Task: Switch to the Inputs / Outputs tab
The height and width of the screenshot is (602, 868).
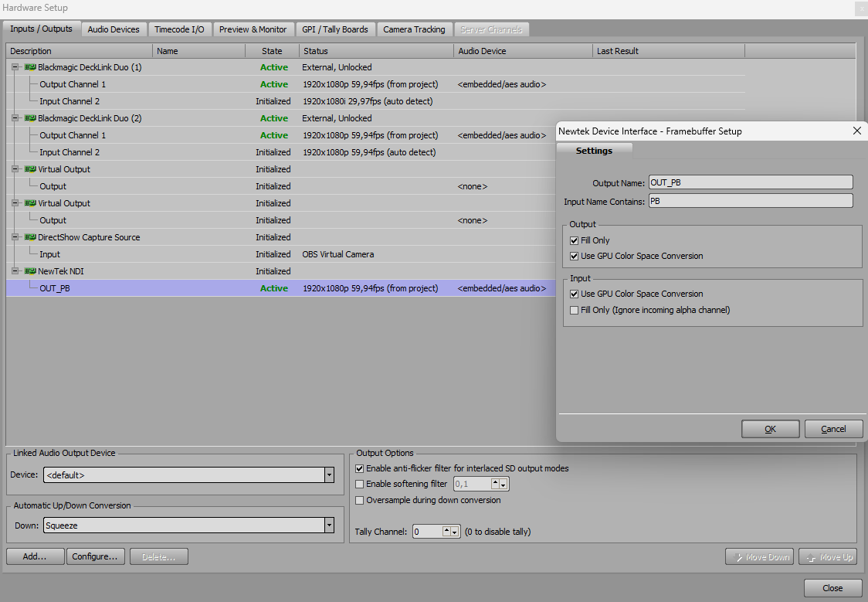Action: [42, 29]
